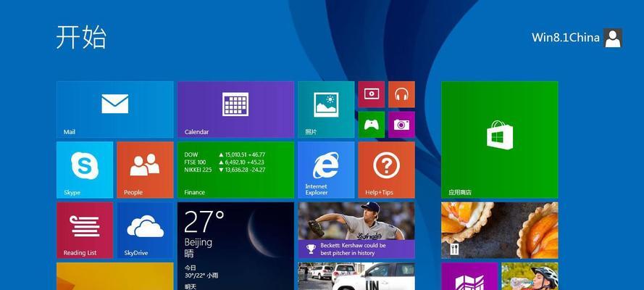644x290 pixels.
Task: Launch the Photos tile
Action: point(326,109)
